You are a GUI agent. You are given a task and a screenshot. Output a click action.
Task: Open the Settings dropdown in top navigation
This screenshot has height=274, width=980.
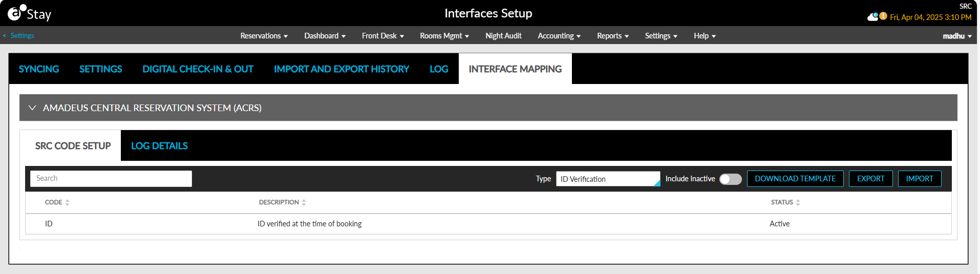pyautogui.click(x=661, y=36)
